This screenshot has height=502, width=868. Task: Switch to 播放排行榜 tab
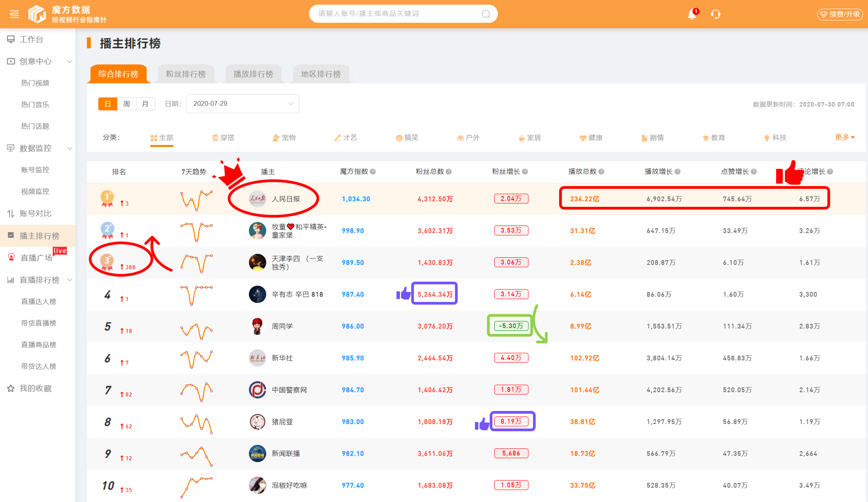point(253,74)
